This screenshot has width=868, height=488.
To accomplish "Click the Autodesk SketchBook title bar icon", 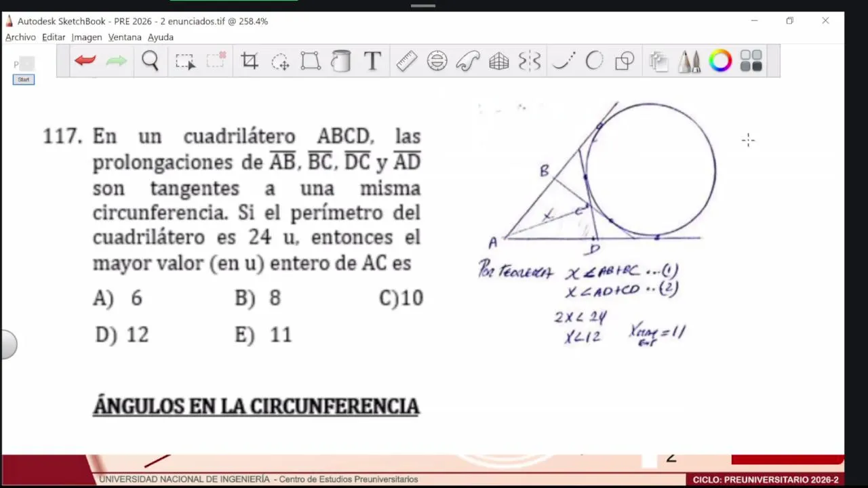I will pos(9,21).
